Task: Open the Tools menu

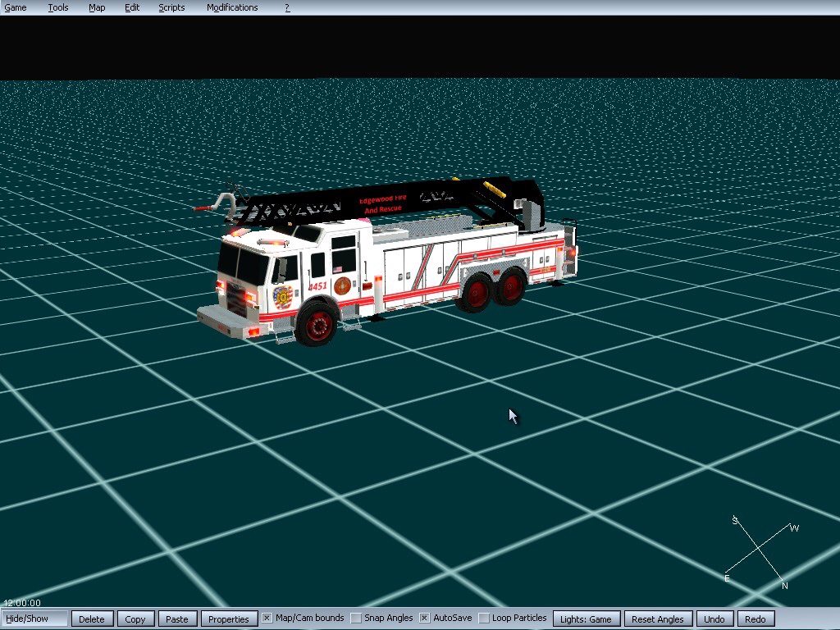Action: 58,7
